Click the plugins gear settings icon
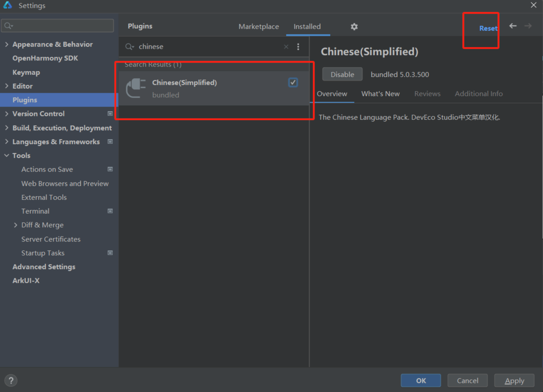This screenshot has height=392, width=543. click(354, 27)
